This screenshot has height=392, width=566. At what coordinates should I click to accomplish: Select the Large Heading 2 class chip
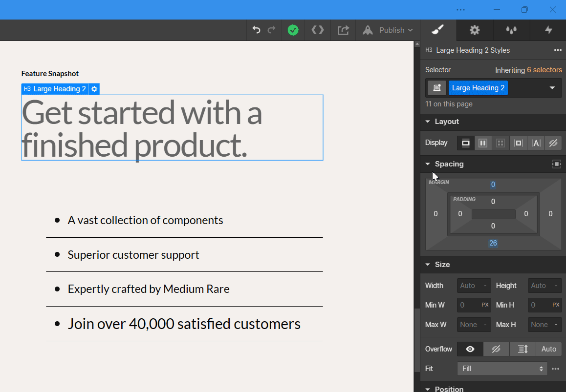click(478, 88)
